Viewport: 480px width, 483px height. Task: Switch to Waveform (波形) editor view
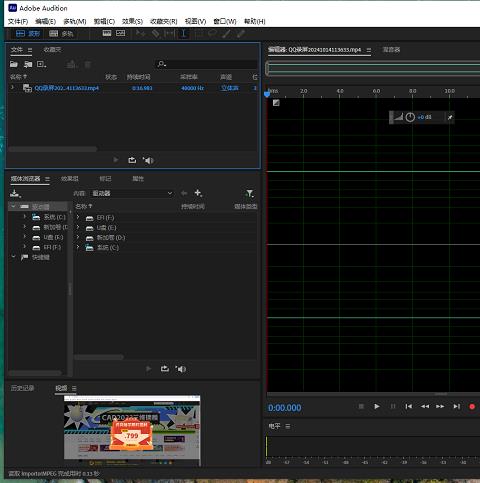tap(28, 33)
